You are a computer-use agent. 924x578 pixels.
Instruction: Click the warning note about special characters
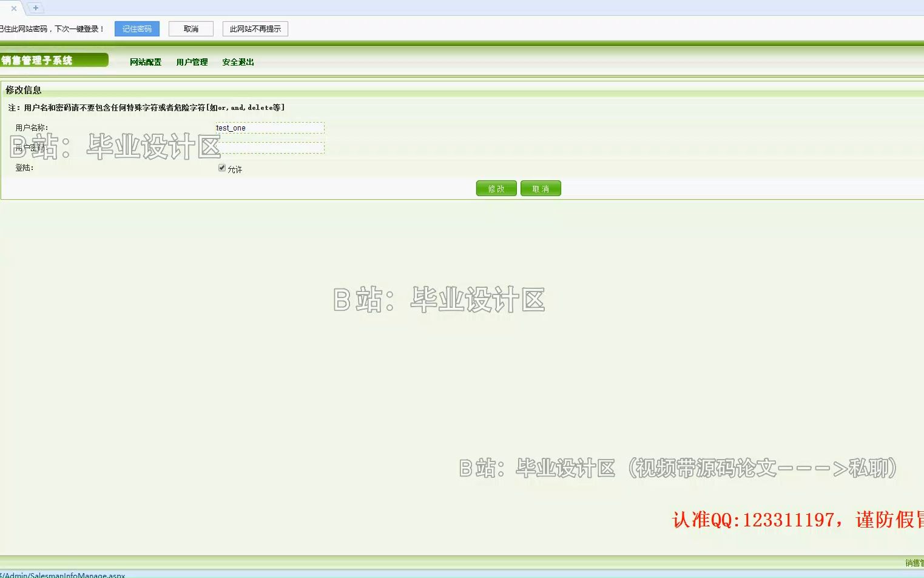146,107
